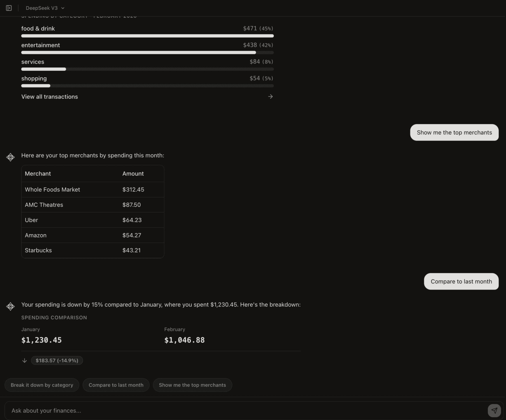506x420 pixels.
Task: Click the "$183.57 (-14.9%)" decrease badge
Action: tap(57, 360)
